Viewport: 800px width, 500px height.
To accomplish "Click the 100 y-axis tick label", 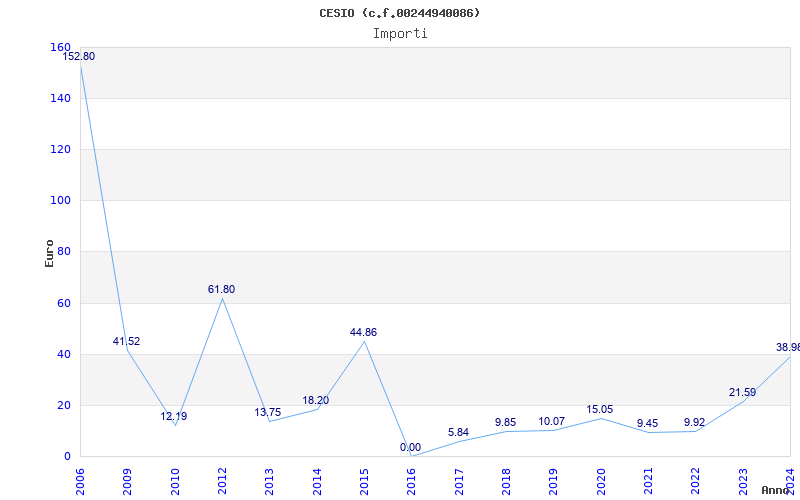I will pyautogui.click(x=60, y=201).
